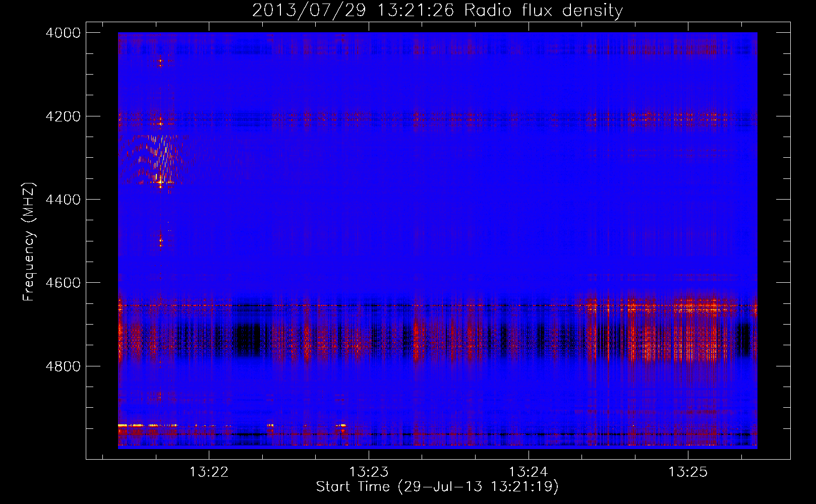Click the 4000 frequency axis label
The height and width of the screenshot is (504, 816).
coord(63,33)
